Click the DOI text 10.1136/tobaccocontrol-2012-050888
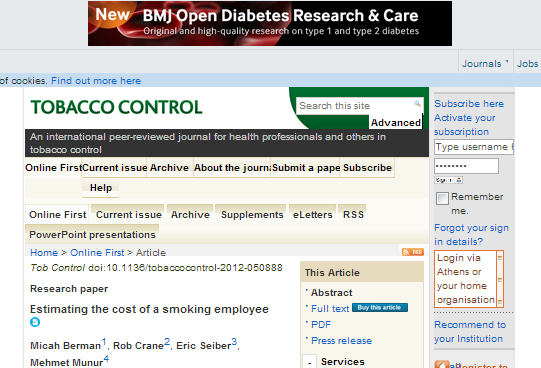541x368 pixels. (x=194, y=268)
